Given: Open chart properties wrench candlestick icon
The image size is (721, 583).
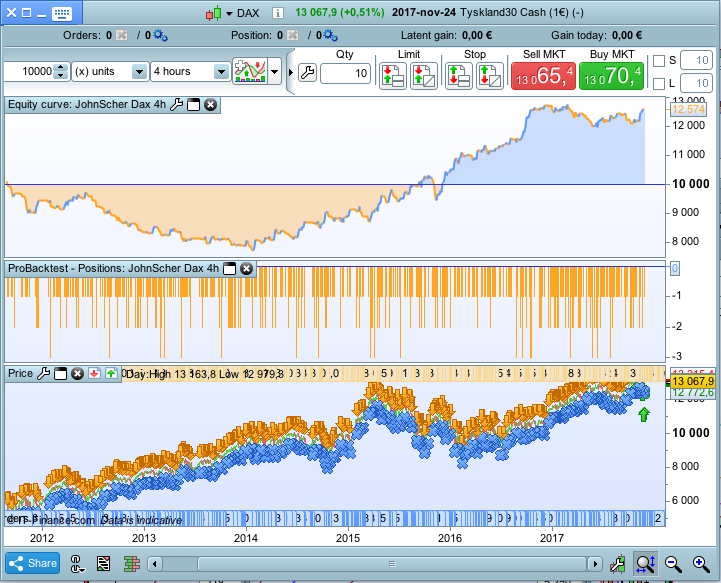Looking at the screenshot, I should 618,564.
